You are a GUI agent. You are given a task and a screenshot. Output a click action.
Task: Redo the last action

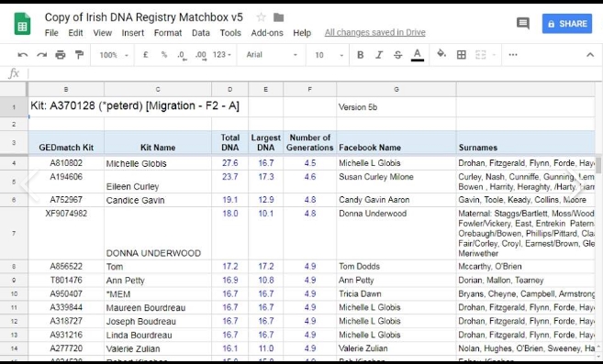pos(41,55)
